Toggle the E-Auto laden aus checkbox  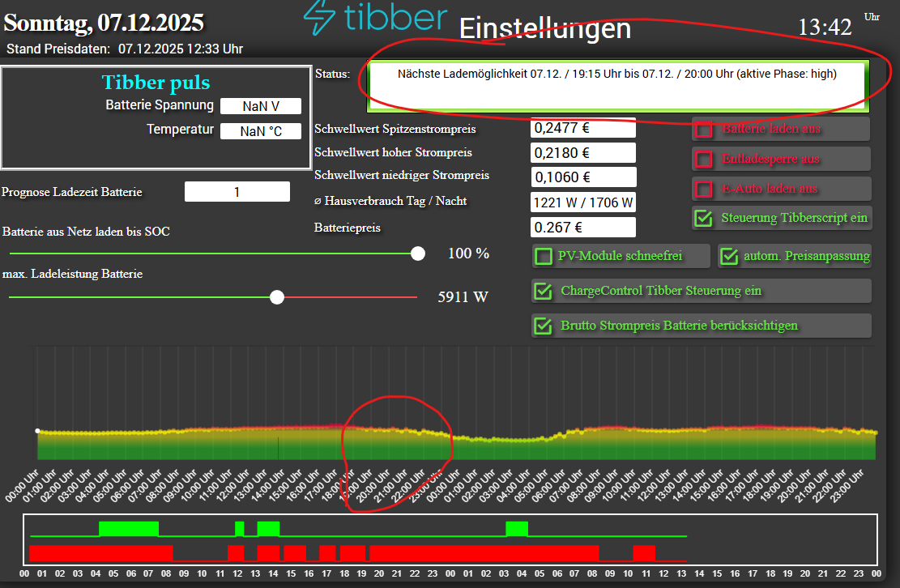(x=704, y=189)
